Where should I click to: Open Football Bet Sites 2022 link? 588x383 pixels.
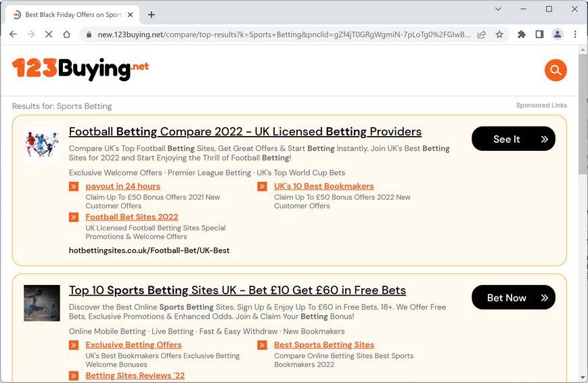(x=132, y=217)
